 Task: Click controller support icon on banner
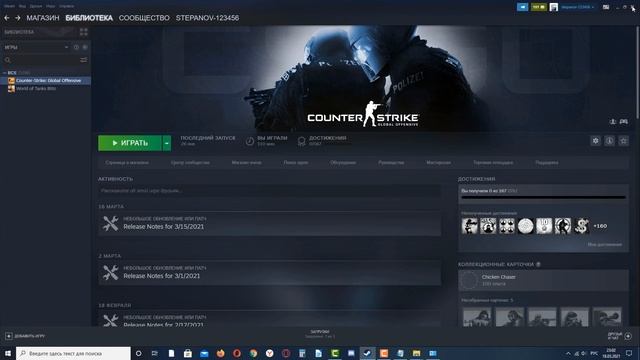coord(624,122)
